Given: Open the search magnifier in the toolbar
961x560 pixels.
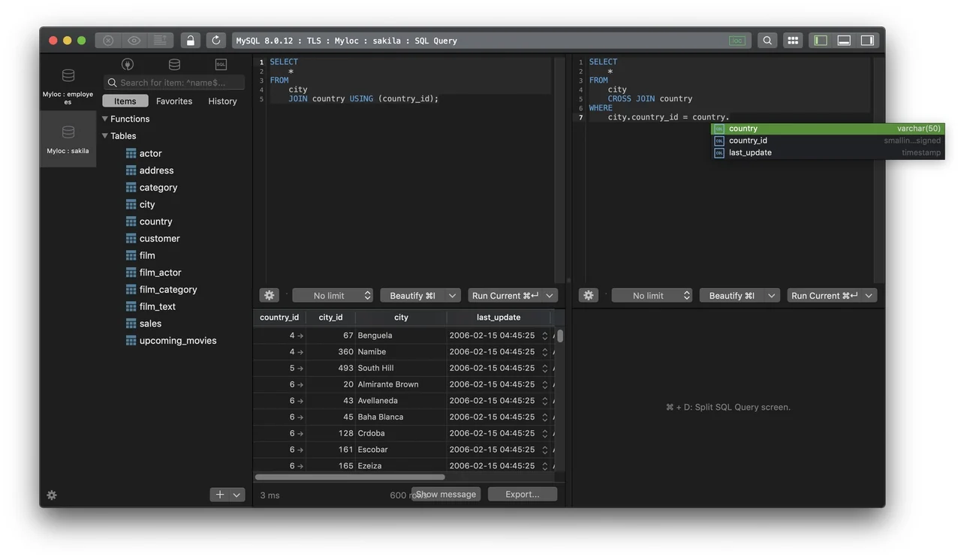Looking at the screenshot, I should (x=767, y=41).
